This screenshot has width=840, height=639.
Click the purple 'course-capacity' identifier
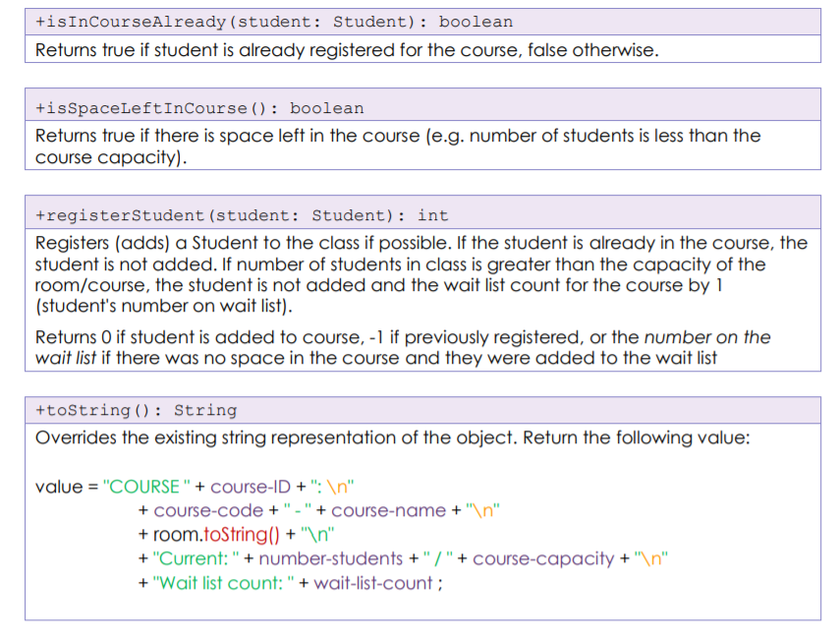[x=543, y=558]
